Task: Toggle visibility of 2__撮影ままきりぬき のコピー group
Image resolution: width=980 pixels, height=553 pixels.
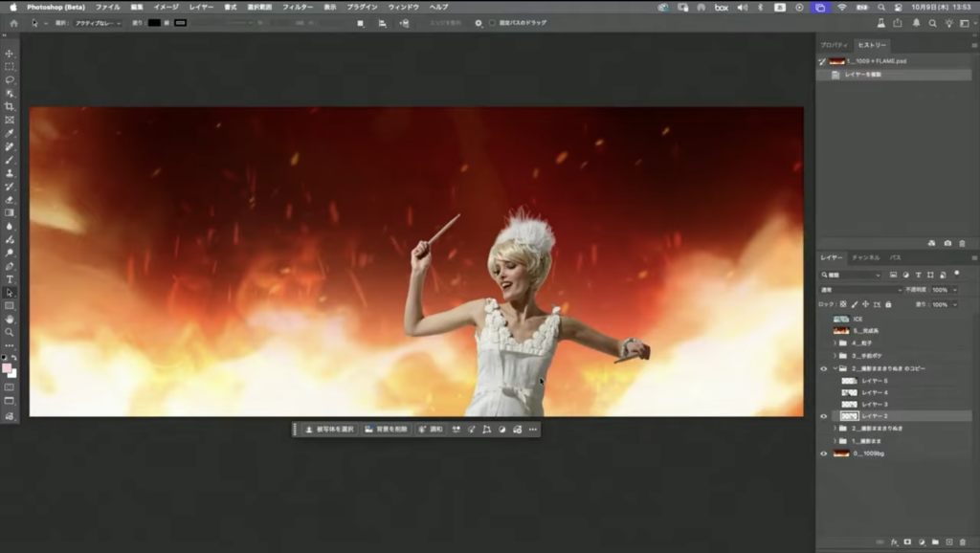Action: 823,368
